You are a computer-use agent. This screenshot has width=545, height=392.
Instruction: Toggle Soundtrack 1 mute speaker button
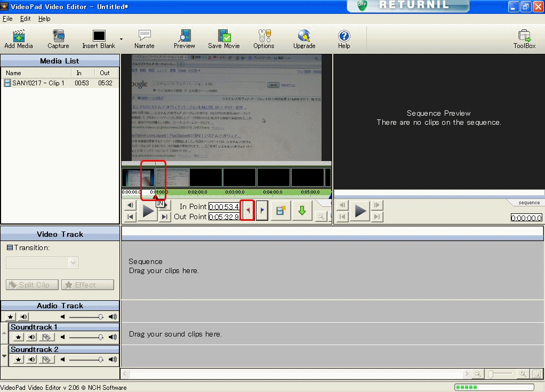(x=31, y=337)
